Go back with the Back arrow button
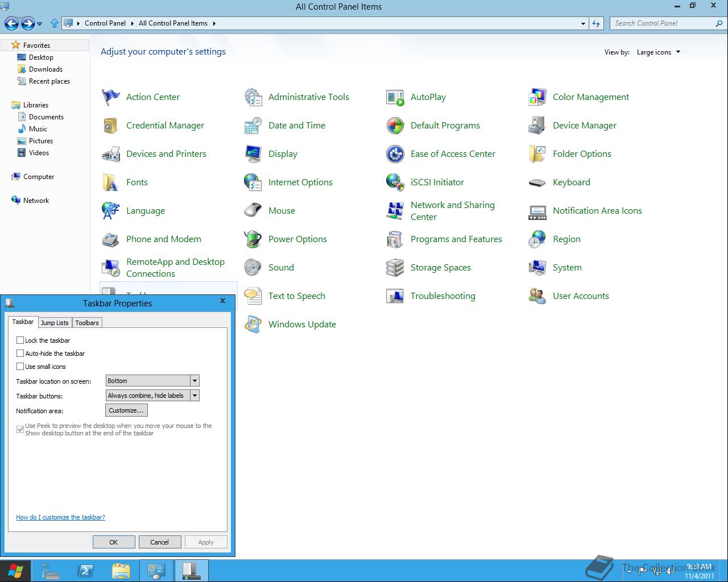The image size is (728, 582). (11, 23)
